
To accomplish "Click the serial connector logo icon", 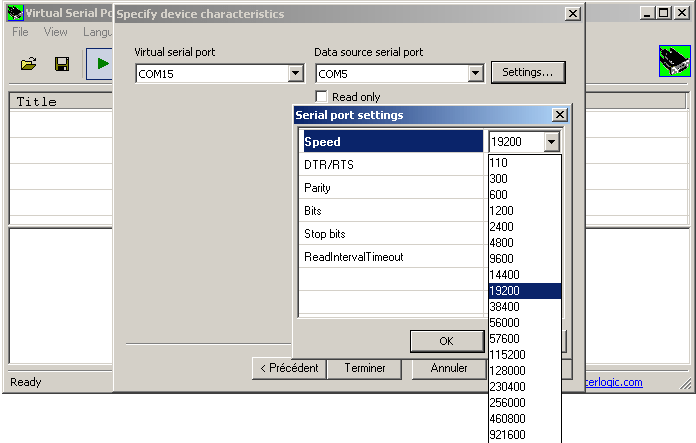I will pos(675,61).
